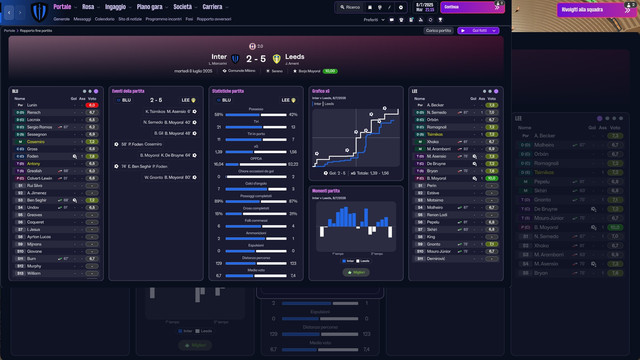Click the play icon on Gol tutti button
This screenshot has width=640, height=360.
[x=463, y=31]
